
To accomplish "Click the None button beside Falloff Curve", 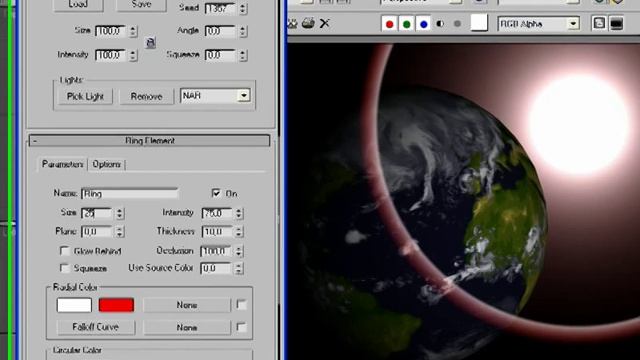I will tap(187, 327).
